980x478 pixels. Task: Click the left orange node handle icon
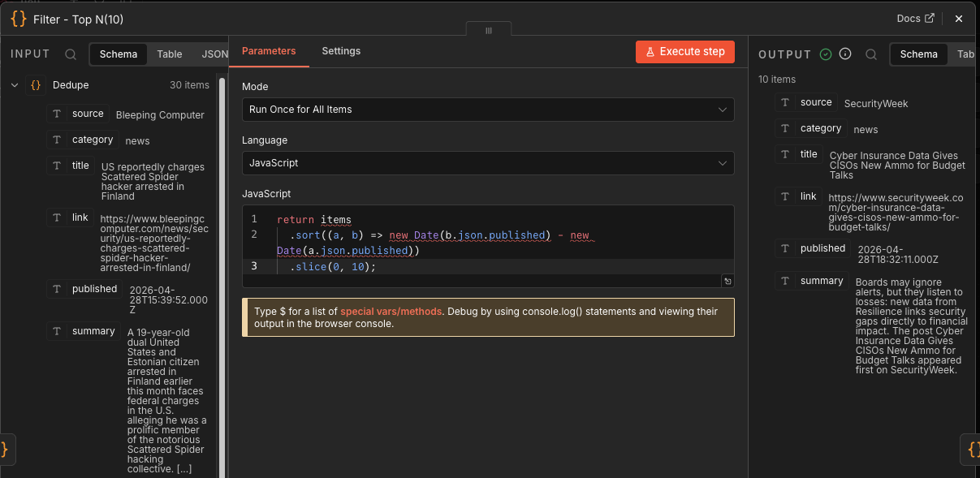pos(5,449)
